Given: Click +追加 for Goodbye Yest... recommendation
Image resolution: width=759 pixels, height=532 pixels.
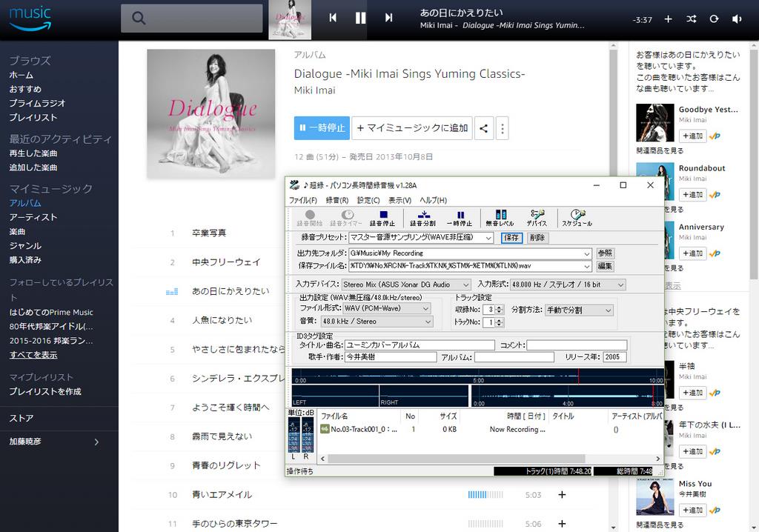Looking at the screenshot, I should 693,136.
